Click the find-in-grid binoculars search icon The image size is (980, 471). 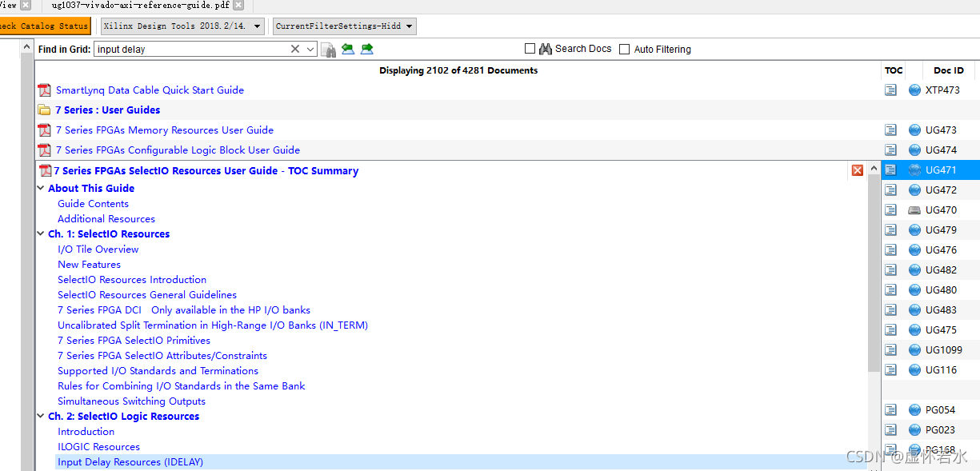point(328,50)
